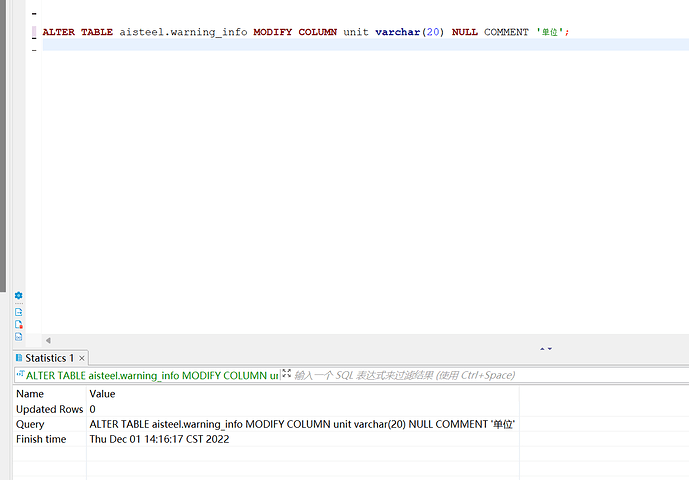Viewport: 689px width, 480px height.
Task: Click the bottom page icon in sidebar
Action: [18, 337]
